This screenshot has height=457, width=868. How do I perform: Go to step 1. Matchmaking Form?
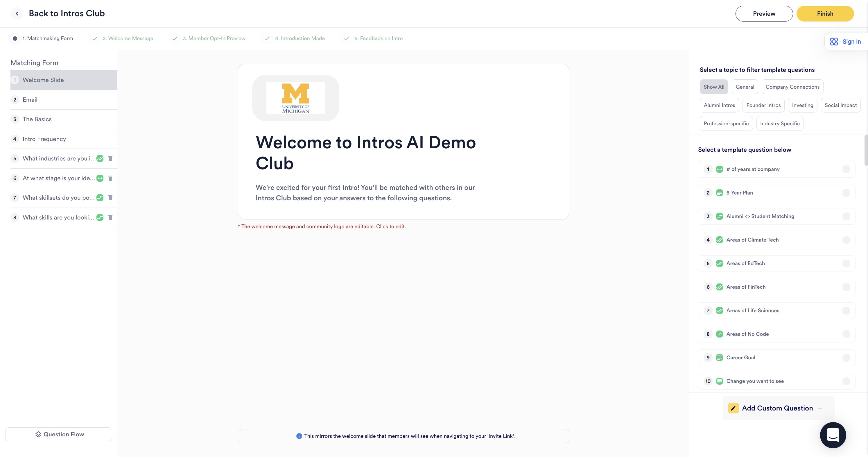pyautogui.click(x=42, y=38)
